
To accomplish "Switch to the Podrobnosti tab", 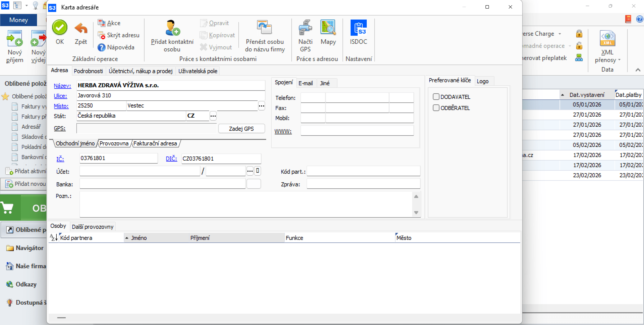I will (x=88, y=71).
